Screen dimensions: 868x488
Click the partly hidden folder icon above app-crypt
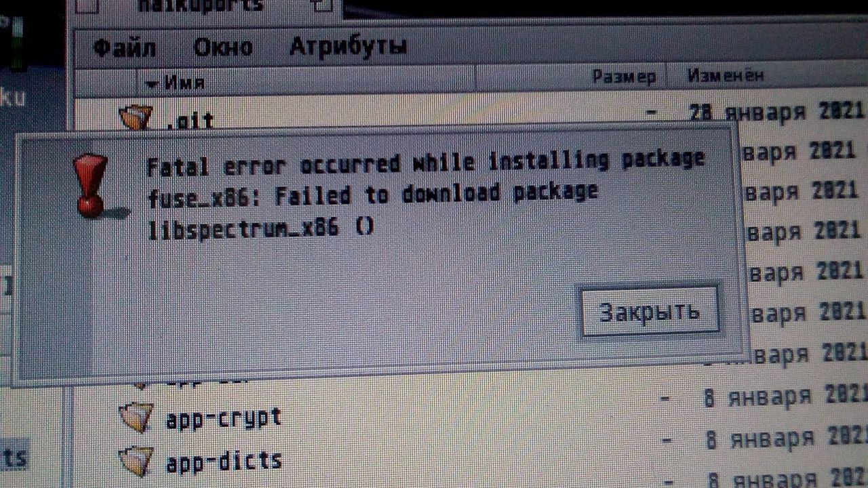click(x=140, y=384)
